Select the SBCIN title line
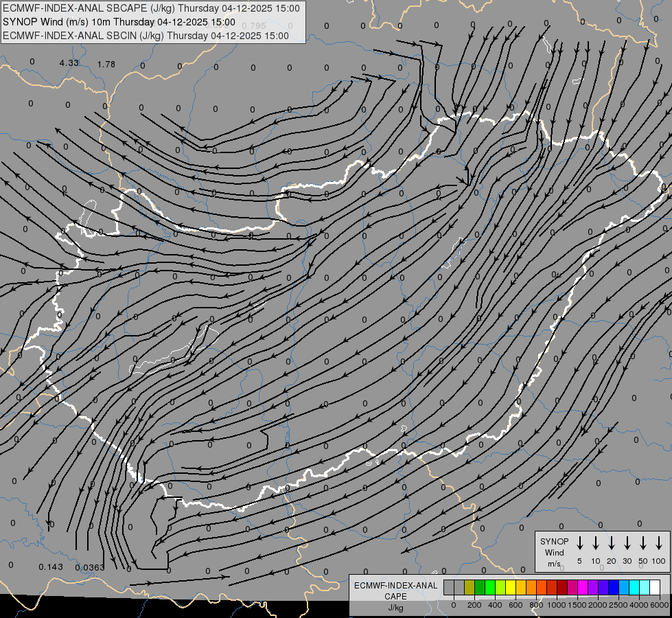 [146, 36]
